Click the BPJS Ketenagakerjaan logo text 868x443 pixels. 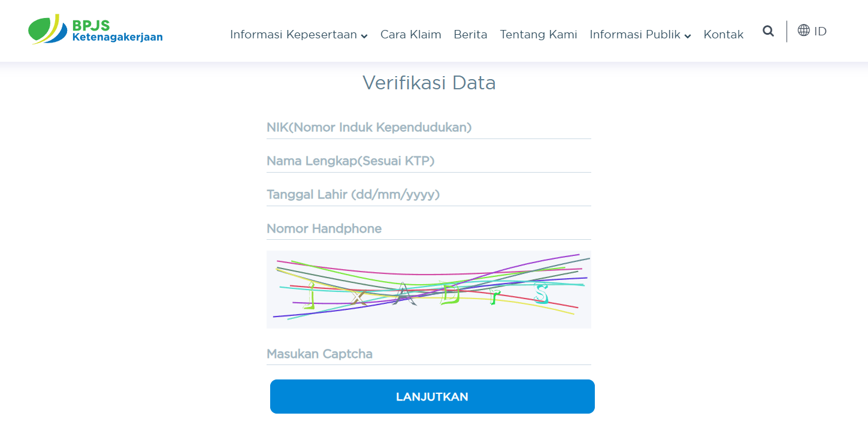pos(117,31)
